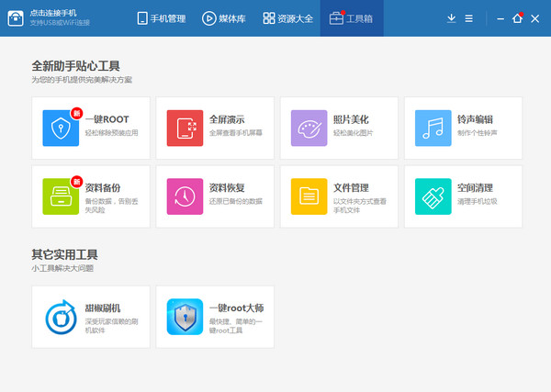Expand the hamburger main menu
The image size is (551, 392).
click(469, 18)
